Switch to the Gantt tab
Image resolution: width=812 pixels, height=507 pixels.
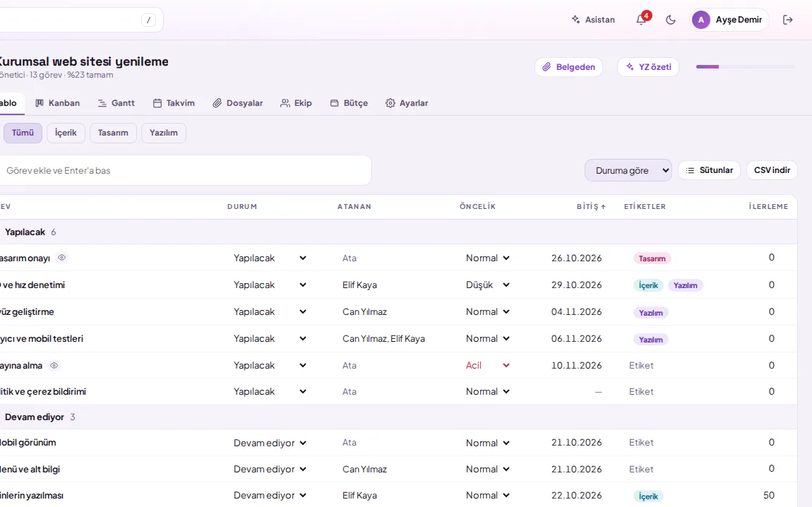click(116, 103)
